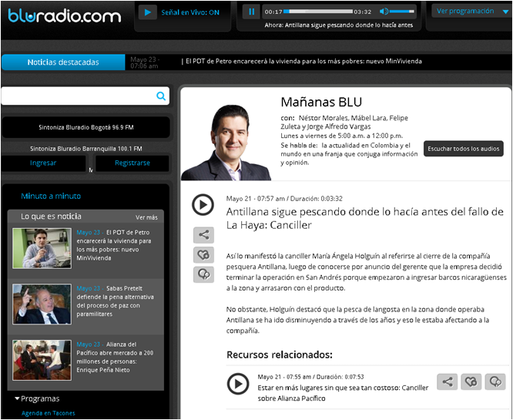This screenshot has height=420, width=513.
Task: Click the Mañanas BLU host photo
Action: coord(226,143)
